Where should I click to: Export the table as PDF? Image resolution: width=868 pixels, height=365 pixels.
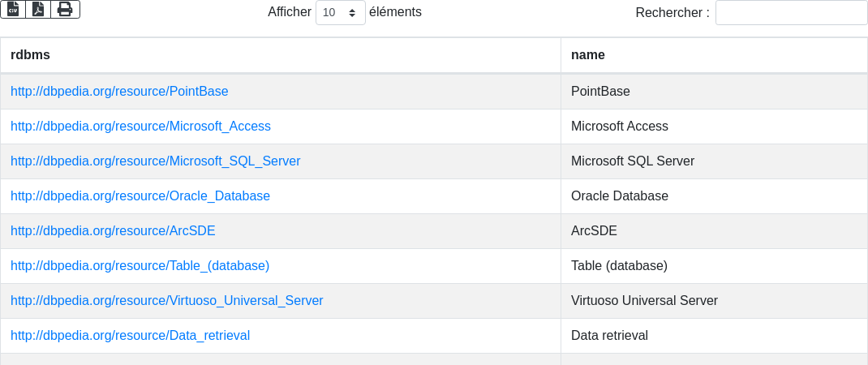(38, 9)
